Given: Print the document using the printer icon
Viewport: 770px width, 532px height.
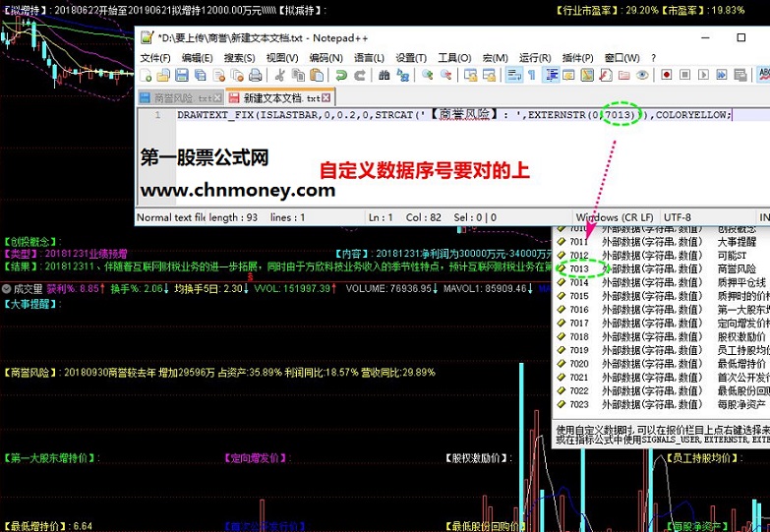Looking at the screenshot, I should coord(256,75).
